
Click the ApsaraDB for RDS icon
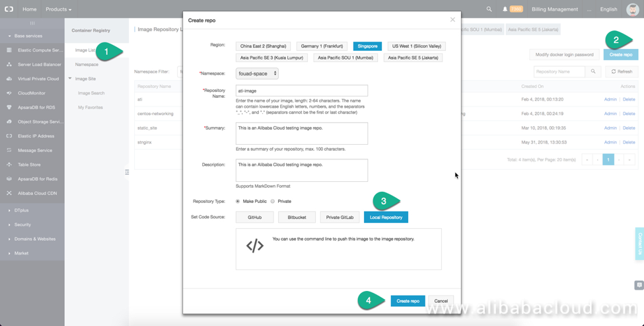click(9, 107)
